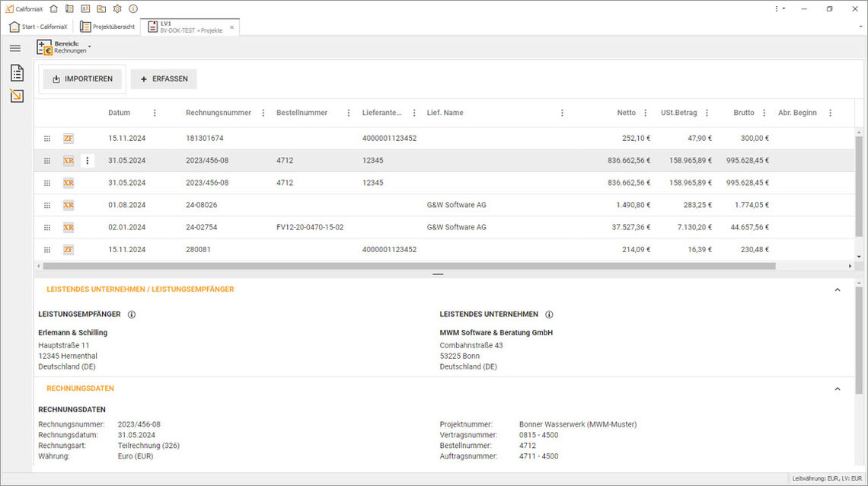Open Netto column options menu
This screenshot has height=486, width=868.
[x=645, y=113]
